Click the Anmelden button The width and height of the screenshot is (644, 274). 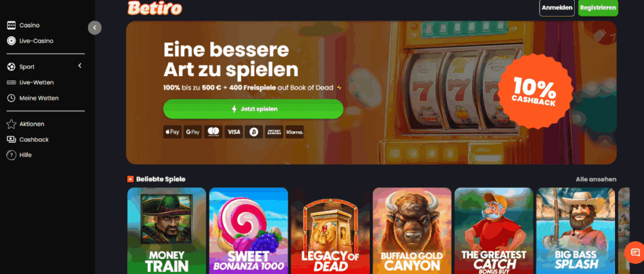tap(557, 8)
